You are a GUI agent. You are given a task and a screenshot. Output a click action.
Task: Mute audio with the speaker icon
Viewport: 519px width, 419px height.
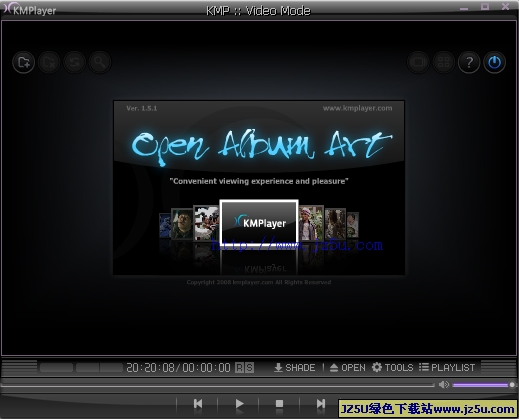click(444, 385)
